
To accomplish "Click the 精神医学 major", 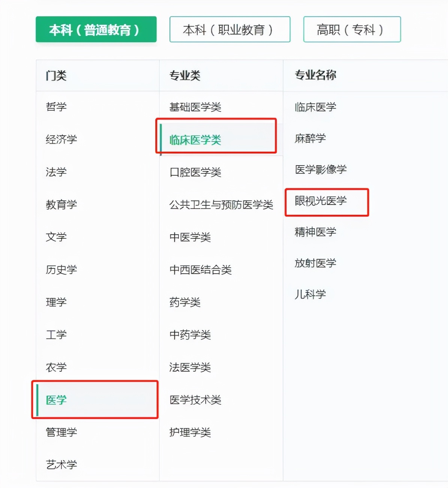I will point(315,232).
